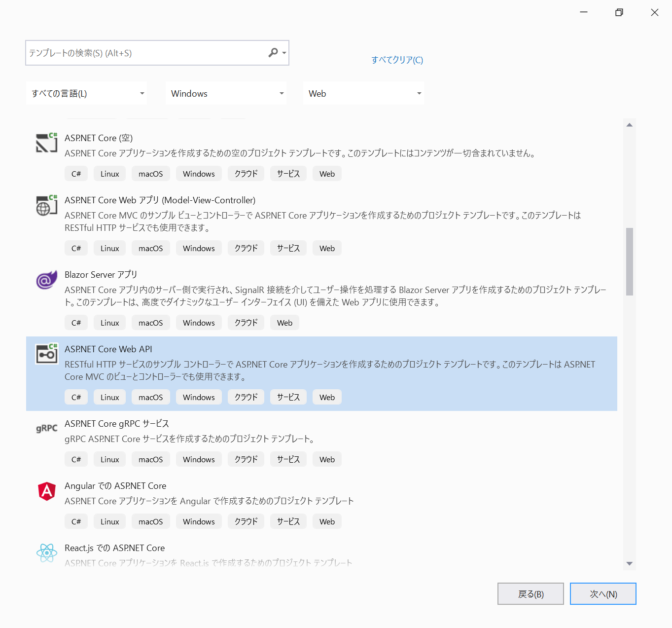Open the search history dropdown arrow beside the magnifier
Image resolution: width=672 pixels, height=628 pixels.
(x=284, y=53)
